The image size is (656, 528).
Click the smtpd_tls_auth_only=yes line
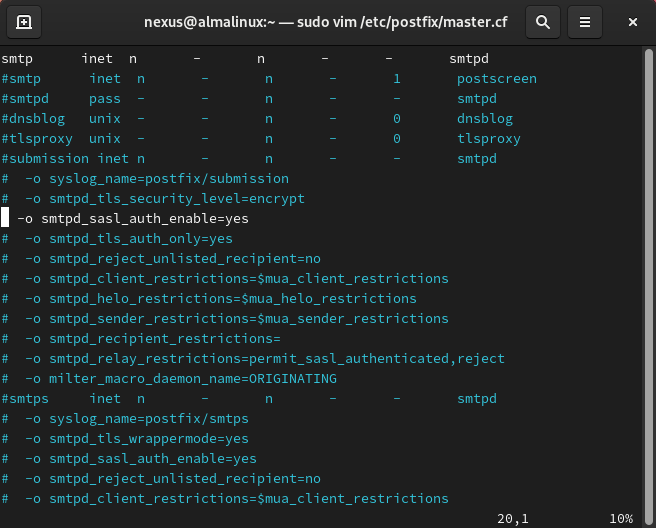[x=128, y=238]
